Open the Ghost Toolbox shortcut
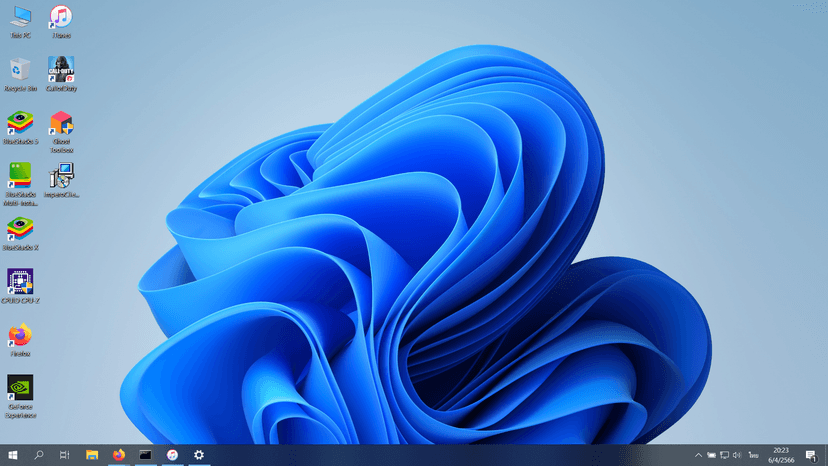Screen dimensions: 828x466 [61, 124]
